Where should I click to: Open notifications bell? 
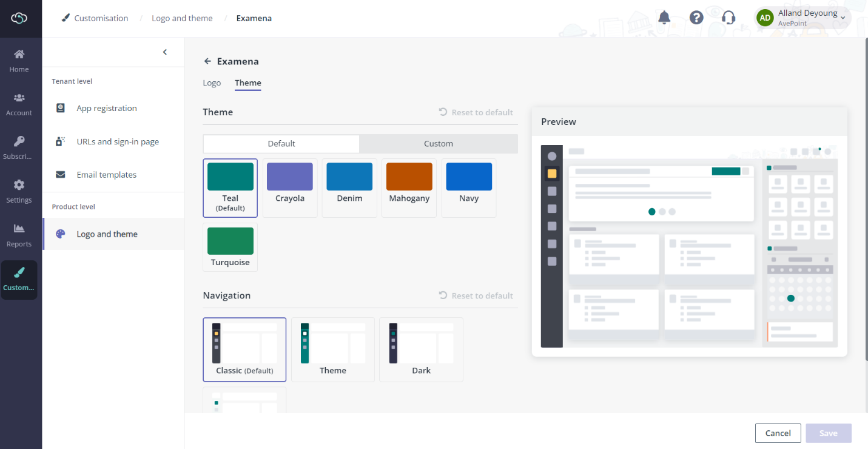(x=665, y=18)
